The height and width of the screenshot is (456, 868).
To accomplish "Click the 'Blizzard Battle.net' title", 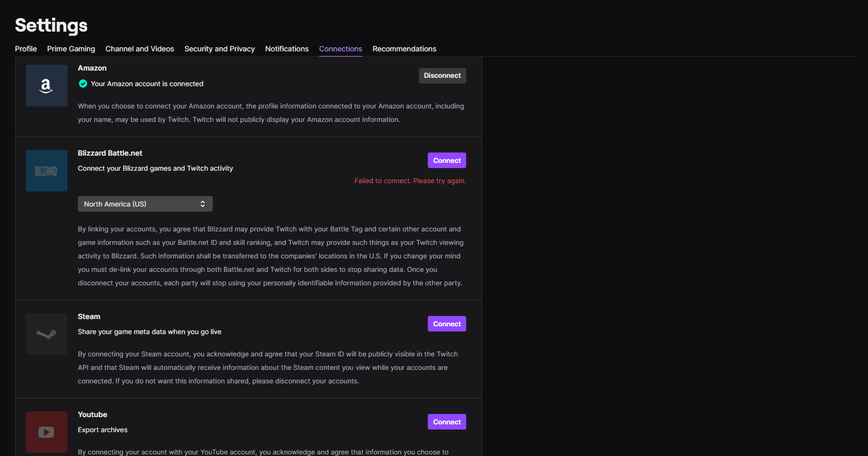I will pyautogui.click(x=110, y=153).
